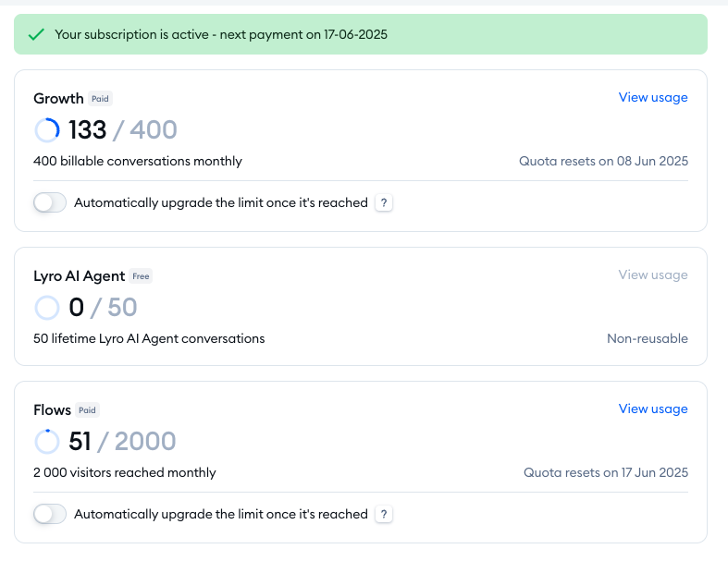Click the Paid badge beside Growth

click(100, 98)
